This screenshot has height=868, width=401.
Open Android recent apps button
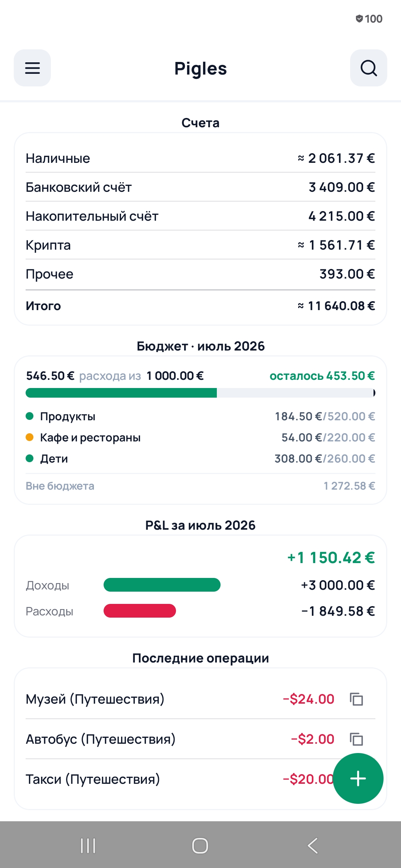coord(88,846)
